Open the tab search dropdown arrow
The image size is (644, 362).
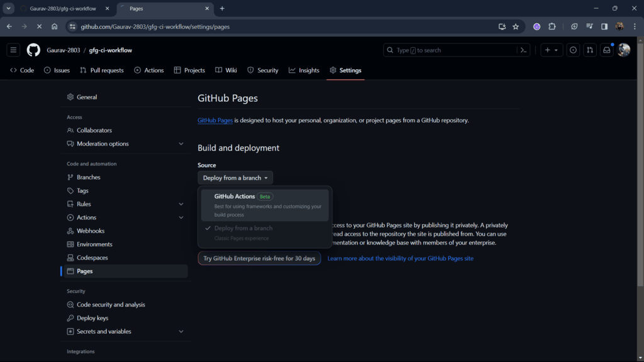coord(8,8)
